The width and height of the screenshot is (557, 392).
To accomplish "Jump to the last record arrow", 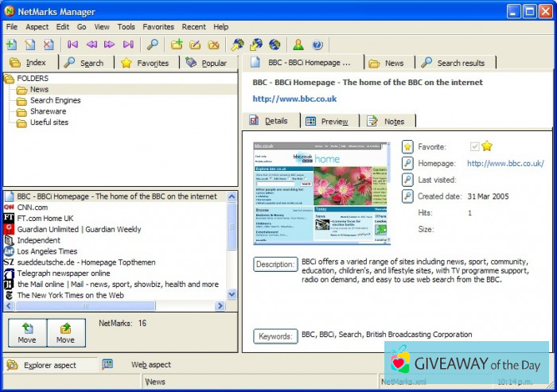I will point(129,45).
